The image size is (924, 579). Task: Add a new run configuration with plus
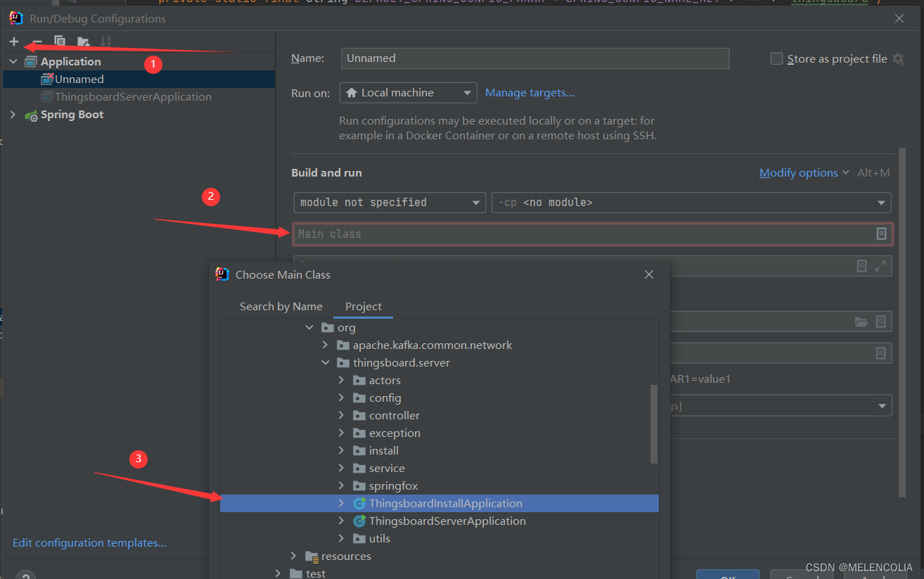click(14, 42)
